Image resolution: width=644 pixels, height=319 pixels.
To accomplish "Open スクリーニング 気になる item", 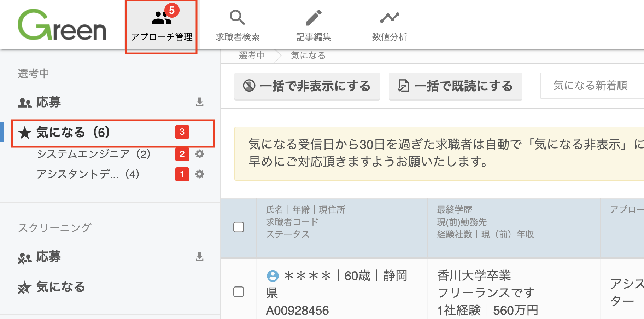I will pos(52,287).
